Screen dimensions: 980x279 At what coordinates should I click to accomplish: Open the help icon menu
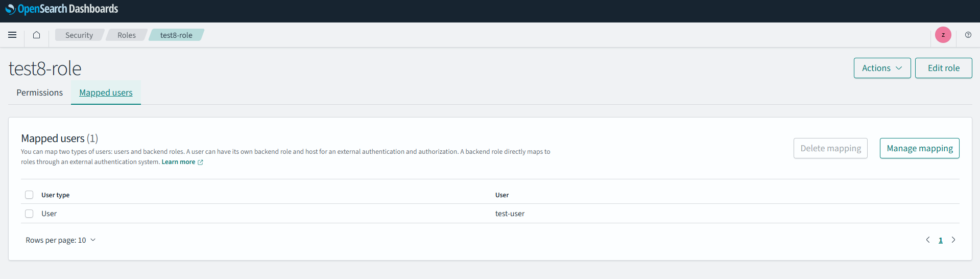click(968, 35)
